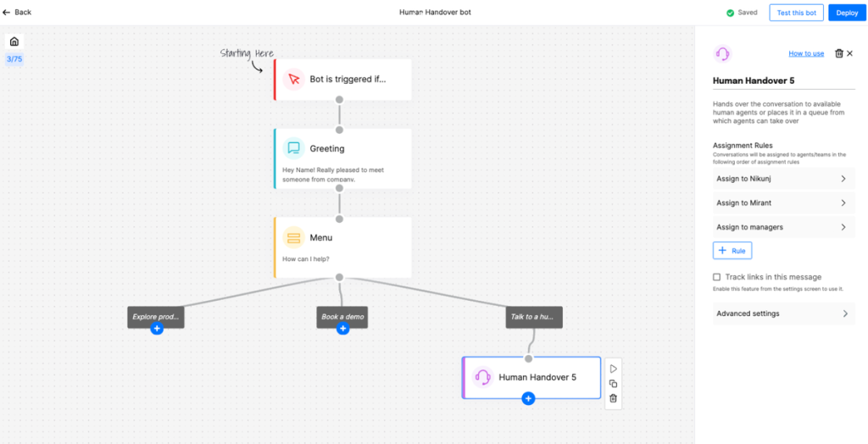Click the Test this bot button
Screen dimensions: 868x444
tap(796, 13)
